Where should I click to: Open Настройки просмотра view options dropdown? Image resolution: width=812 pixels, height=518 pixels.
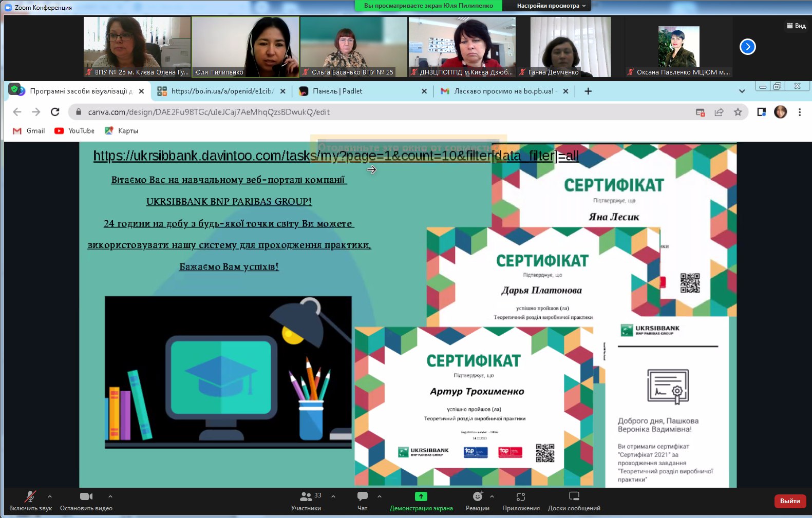pos(551,6)
